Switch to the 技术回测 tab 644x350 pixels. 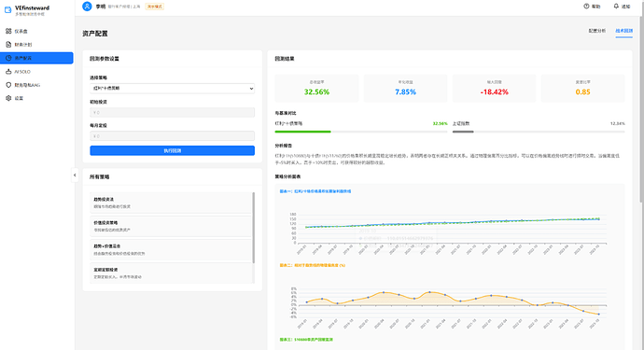coord(623,31)
